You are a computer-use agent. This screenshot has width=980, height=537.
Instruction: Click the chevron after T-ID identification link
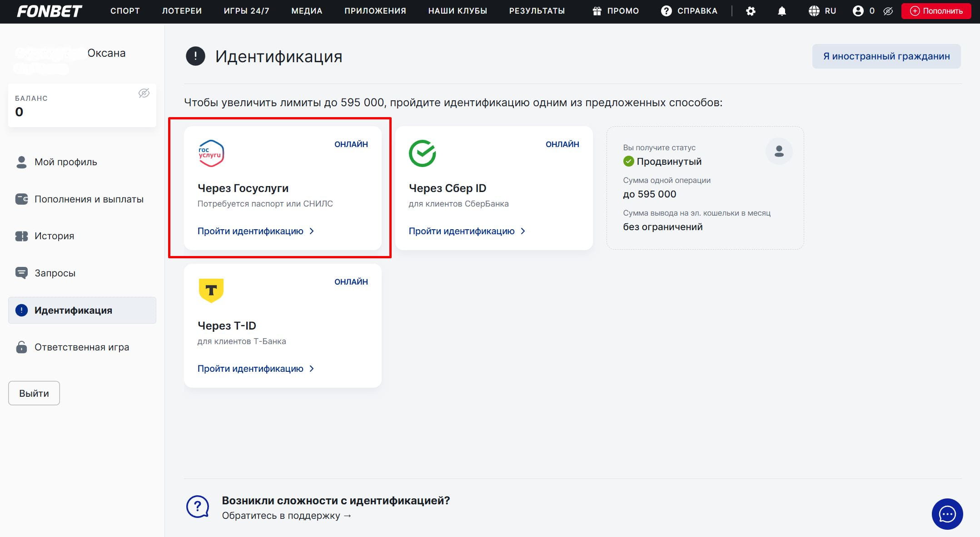point(312,369)
